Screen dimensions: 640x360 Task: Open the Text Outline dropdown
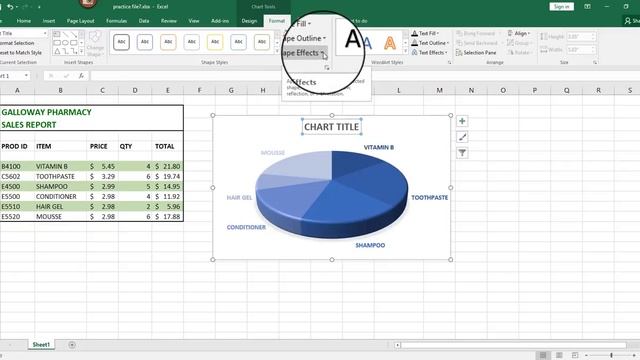tap(430, 43)
